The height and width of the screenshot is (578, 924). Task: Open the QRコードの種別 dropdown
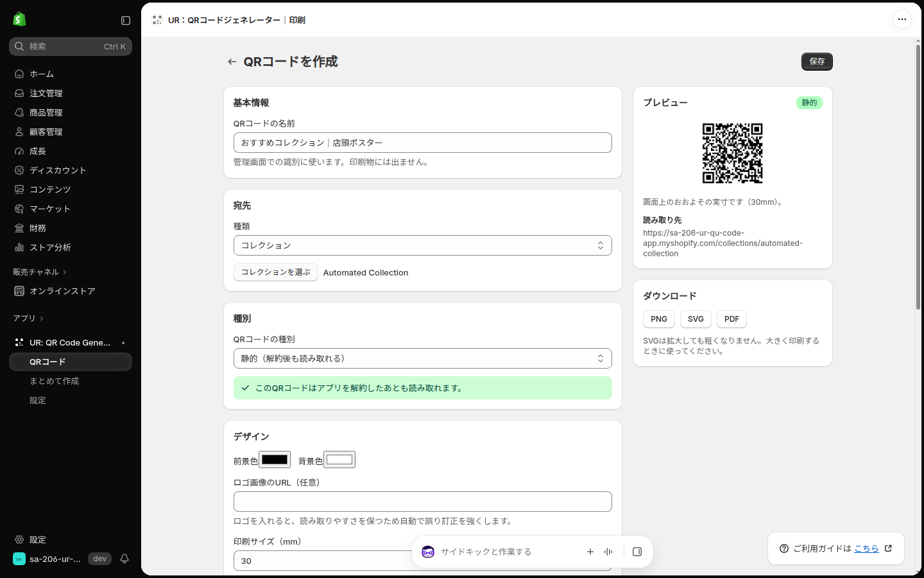click(x=423, y=358)
